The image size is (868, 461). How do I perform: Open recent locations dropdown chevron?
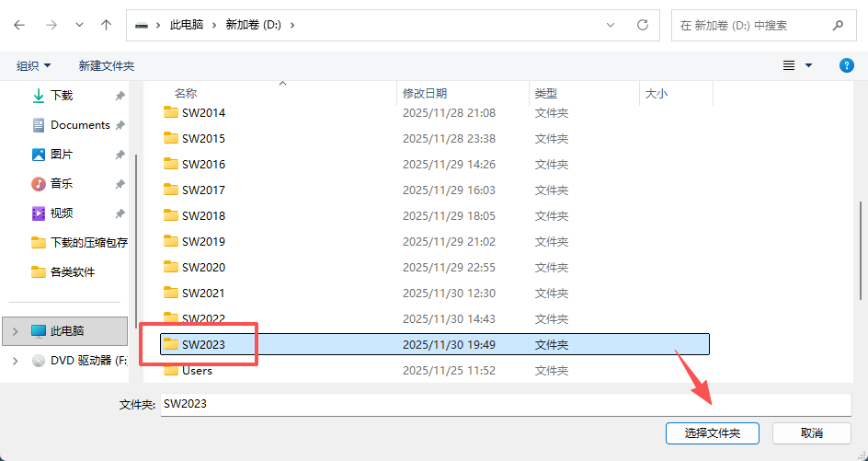pos(80,25)
